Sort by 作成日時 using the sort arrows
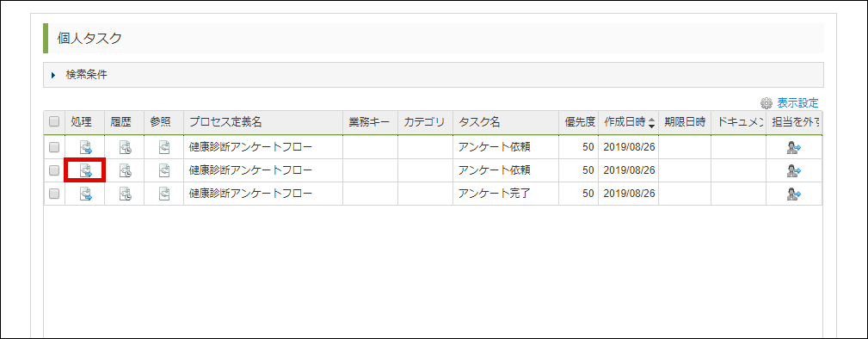This screenshot has height=339, width=868. [651, 122]
